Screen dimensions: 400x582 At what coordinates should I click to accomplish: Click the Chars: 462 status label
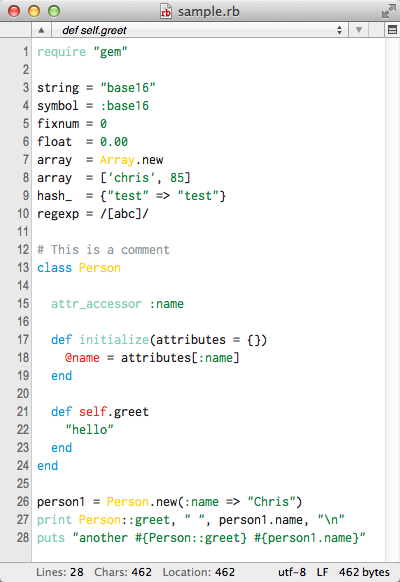tap(123, 572)
